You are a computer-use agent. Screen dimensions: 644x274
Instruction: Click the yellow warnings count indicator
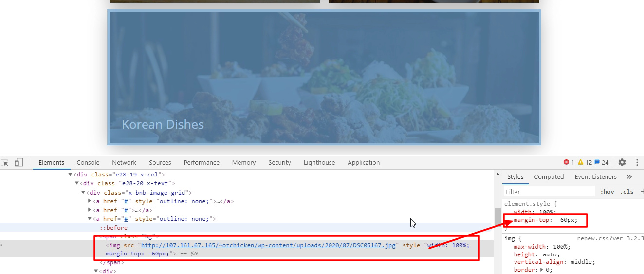585,162
